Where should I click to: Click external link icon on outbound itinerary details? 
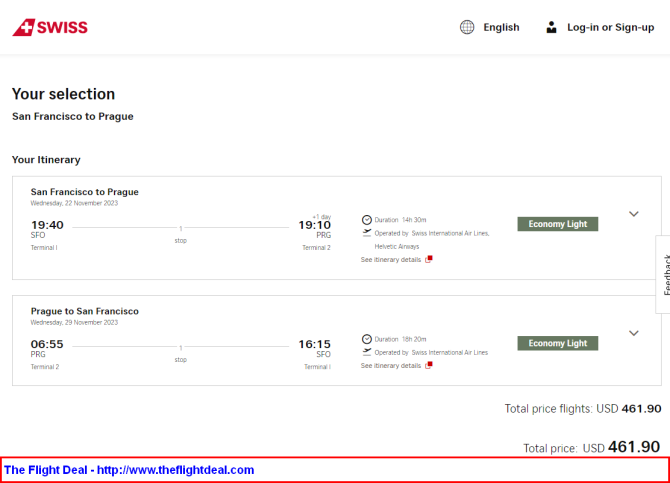(x=429, y=259)
